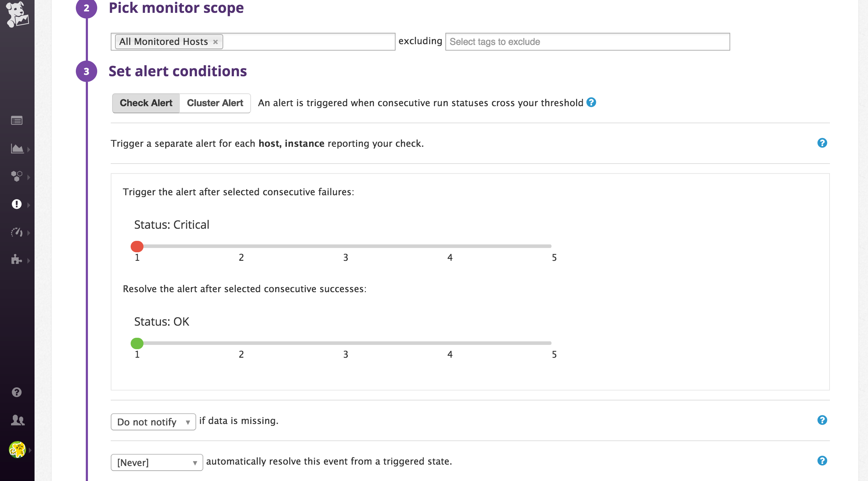Open the Do not notify dropdown

click(x=153, y=422)
